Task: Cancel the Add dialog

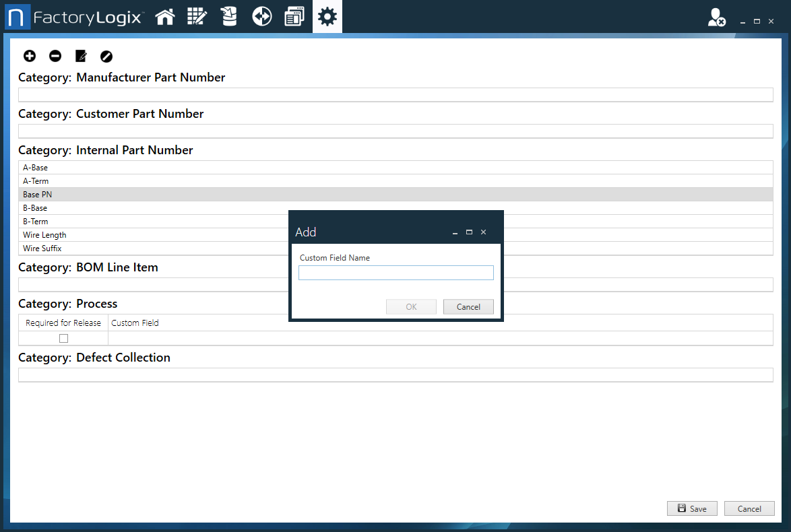Action: point(468,306)
